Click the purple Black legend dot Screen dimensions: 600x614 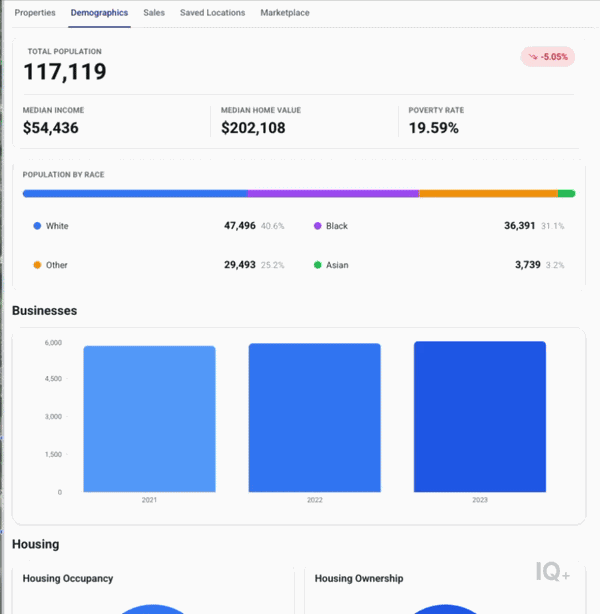(x=318, y=226)
